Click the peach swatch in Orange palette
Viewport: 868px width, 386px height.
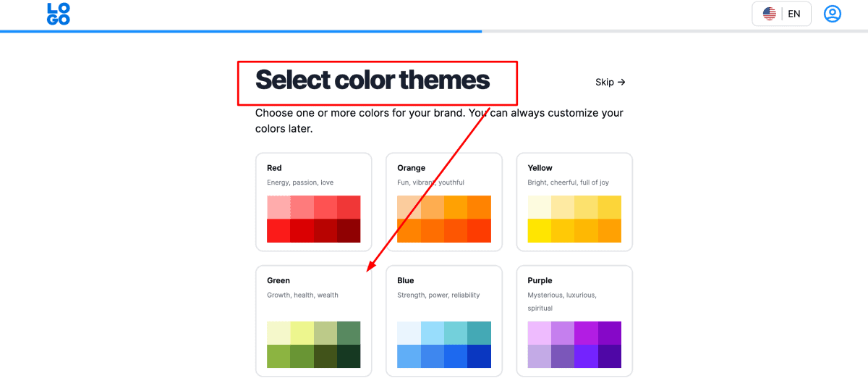click(x=409, y=207)
